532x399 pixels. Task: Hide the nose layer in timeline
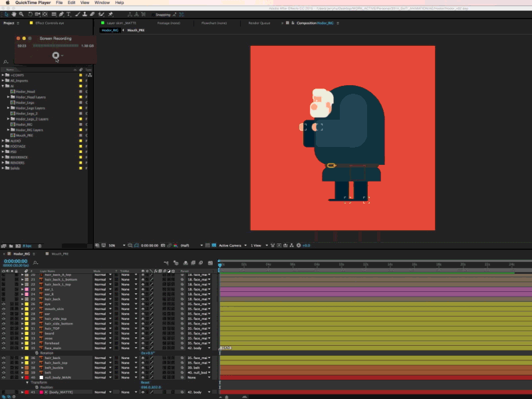(4, 338)
